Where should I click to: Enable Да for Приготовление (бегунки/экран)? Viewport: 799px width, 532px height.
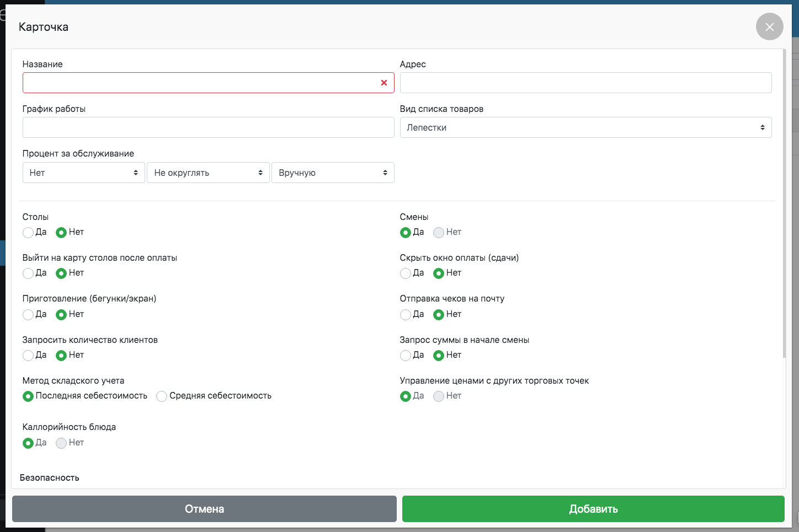[x=28, y=315]
